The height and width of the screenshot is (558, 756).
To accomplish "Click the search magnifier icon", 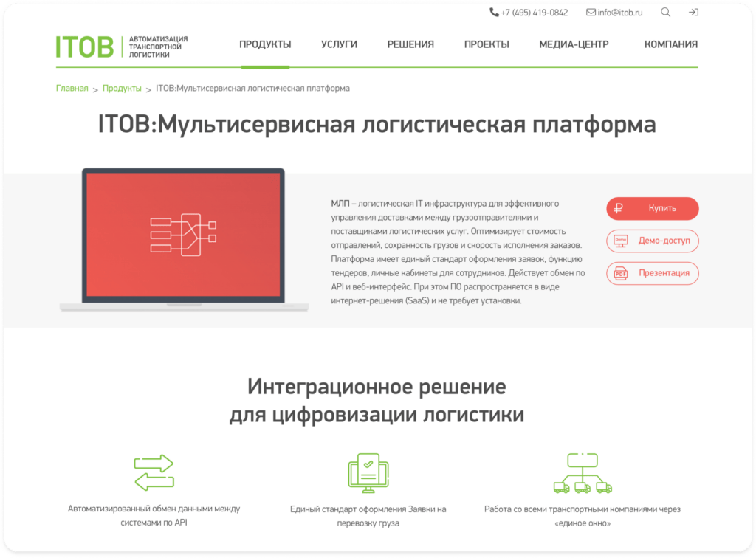I will click(x=666, y=13).
